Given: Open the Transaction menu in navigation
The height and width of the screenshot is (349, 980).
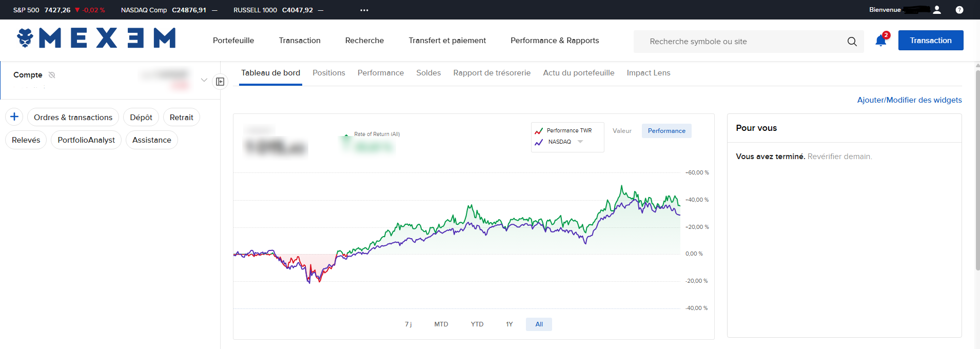Looking at the screenshot, I should coord(300,41).
